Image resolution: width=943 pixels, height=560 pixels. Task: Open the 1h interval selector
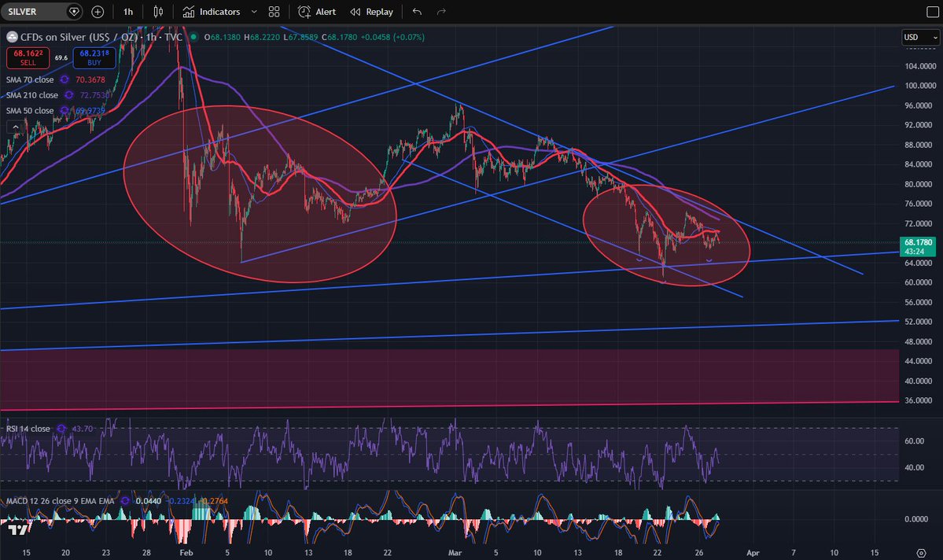tap(128, 12)
